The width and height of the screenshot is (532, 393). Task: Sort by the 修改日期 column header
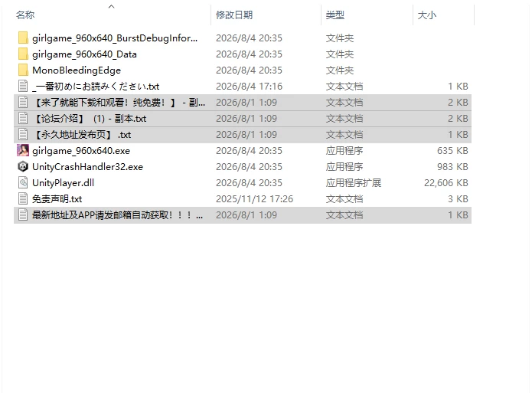pyautogui.click(x=234, y=15)
